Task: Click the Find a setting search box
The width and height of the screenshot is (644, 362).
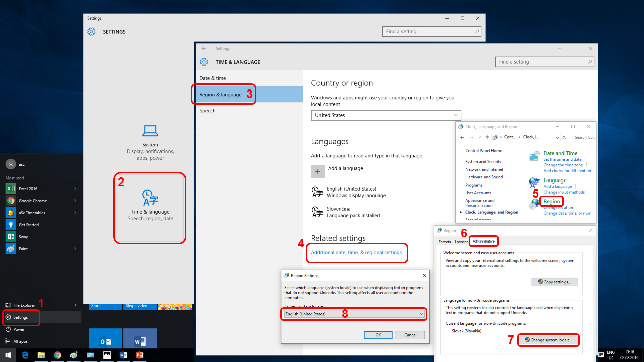Action: click(540, 62)
